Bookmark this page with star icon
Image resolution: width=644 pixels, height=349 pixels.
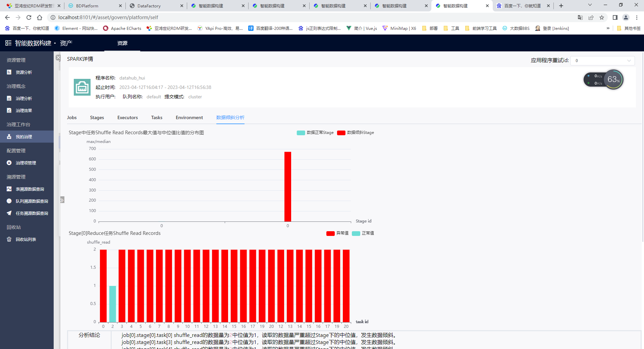602,17
